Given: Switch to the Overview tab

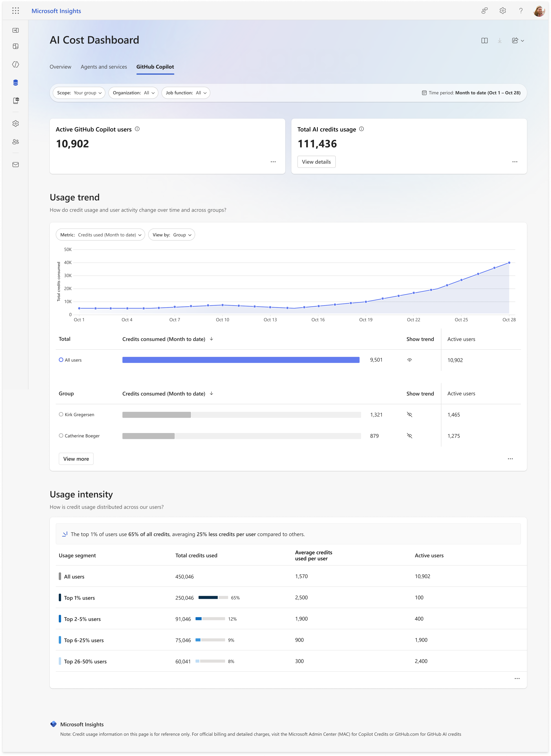Looking at the screenshot, I should (x=60, y=67).
